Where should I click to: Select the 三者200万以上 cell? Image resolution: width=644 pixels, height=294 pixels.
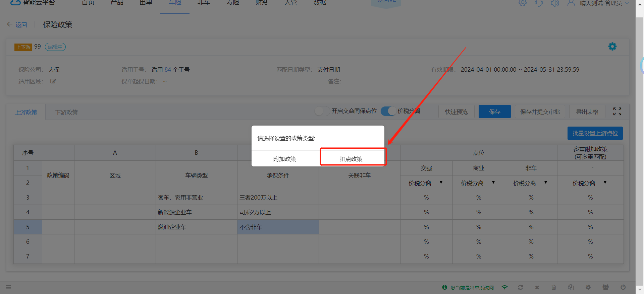click(278, 198)
